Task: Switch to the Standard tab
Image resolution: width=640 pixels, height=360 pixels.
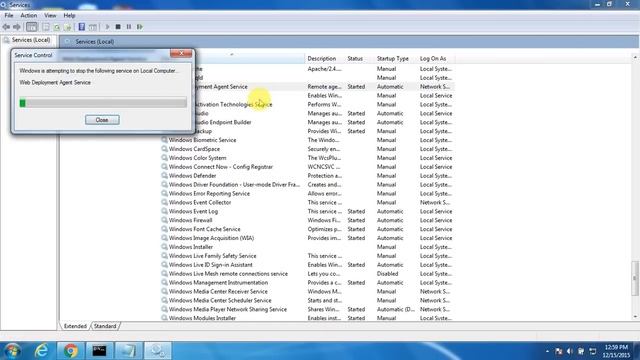Action: [x=105, y=326]
